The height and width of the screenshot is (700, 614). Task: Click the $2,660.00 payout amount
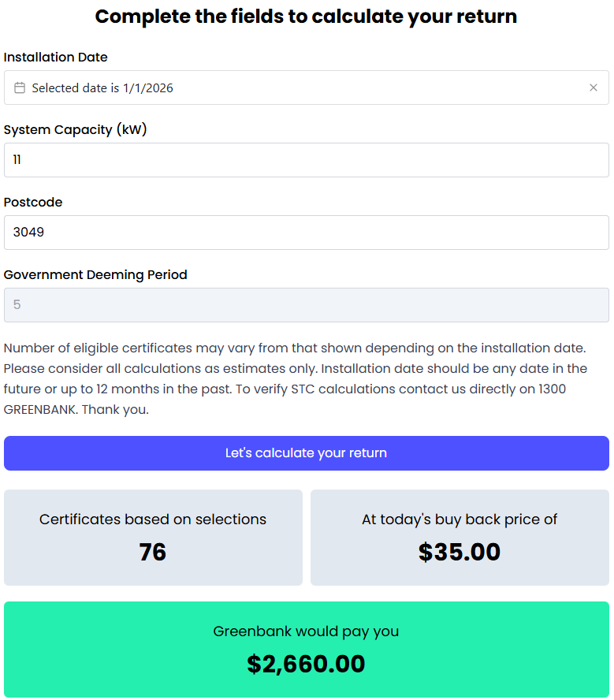tap(306, 665)
